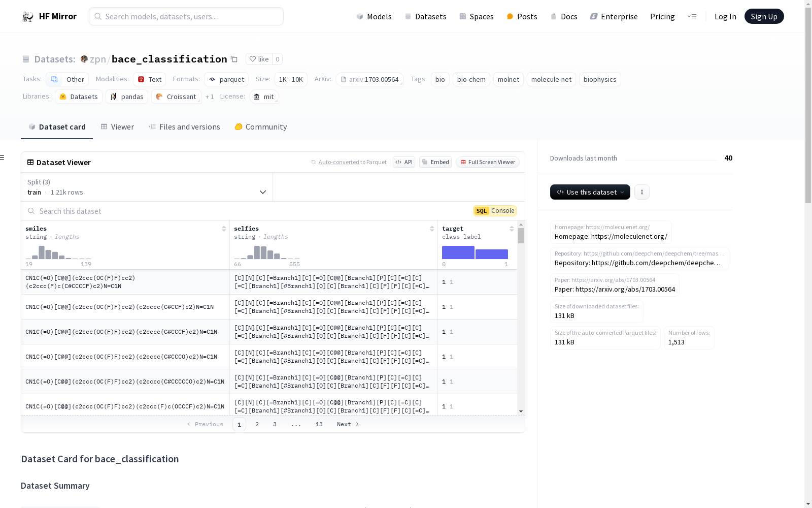Screen dimensions: 812x508
Task: Click the Sign Up button
Action: tap(764, 16)
